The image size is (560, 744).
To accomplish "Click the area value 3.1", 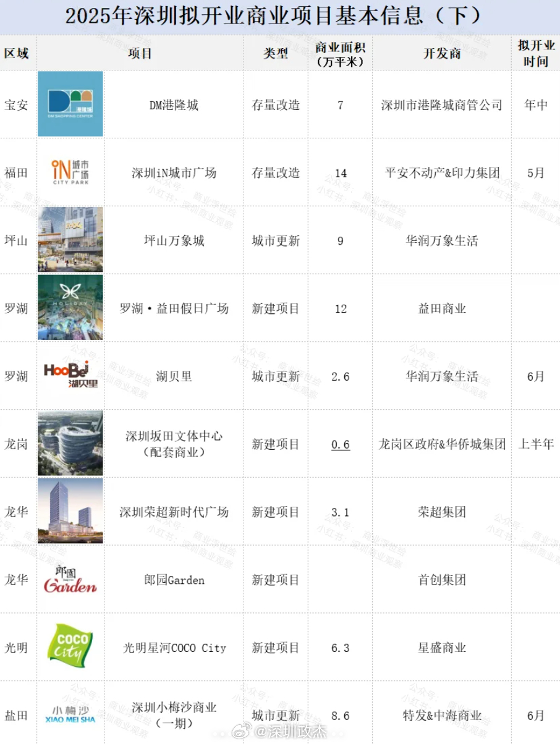I will 341,512.
